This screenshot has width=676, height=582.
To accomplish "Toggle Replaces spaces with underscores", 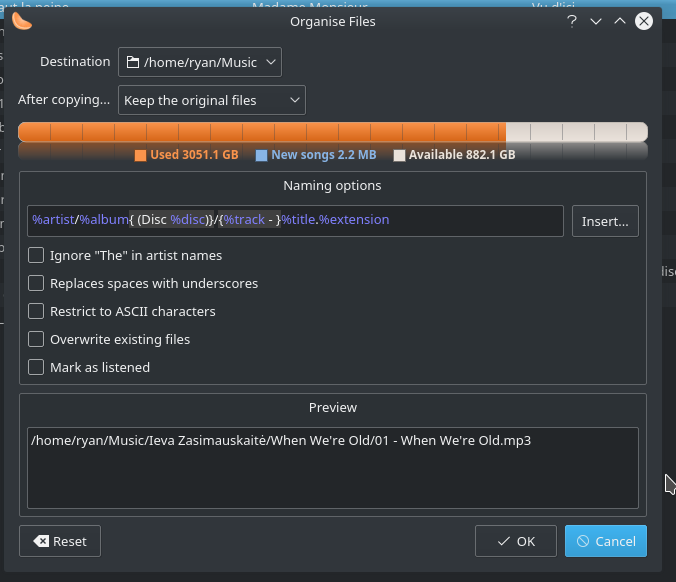I will [36, 283].
